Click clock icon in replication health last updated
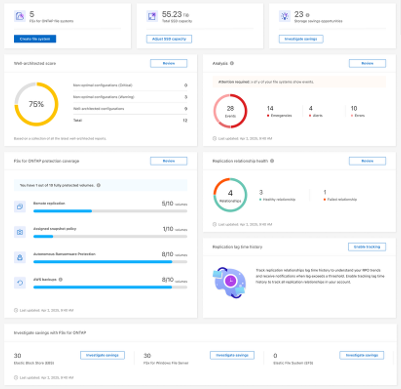 click(x=215, y=224)
